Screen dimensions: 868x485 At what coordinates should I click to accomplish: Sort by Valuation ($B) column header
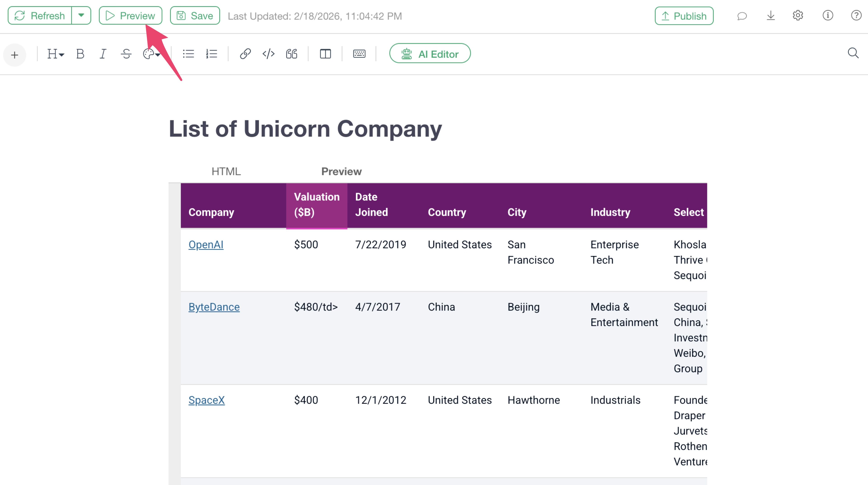(x=316, y=205)
